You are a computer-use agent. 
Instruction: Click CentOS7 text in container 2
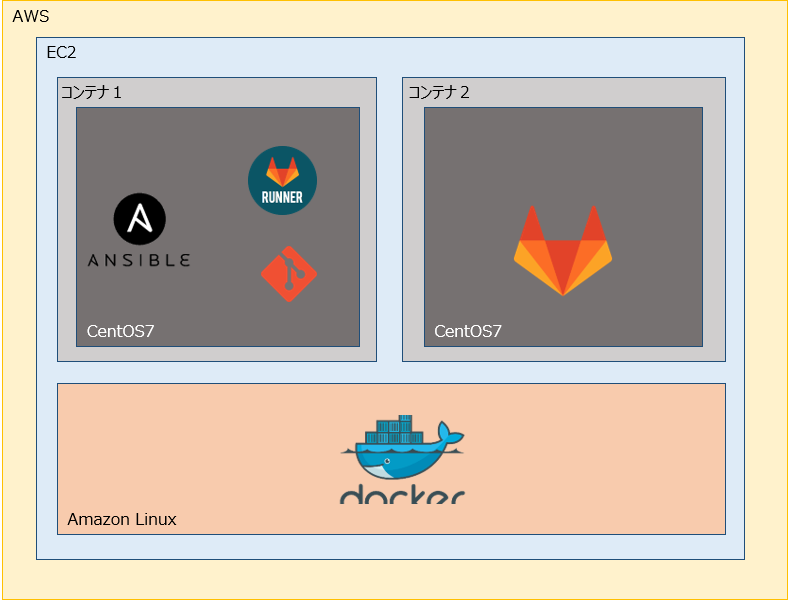coord(468,331)
